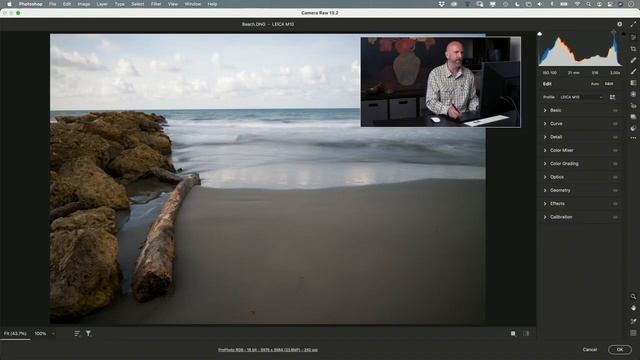Open the filmstrip filter funnel icon

click(88, 333)
